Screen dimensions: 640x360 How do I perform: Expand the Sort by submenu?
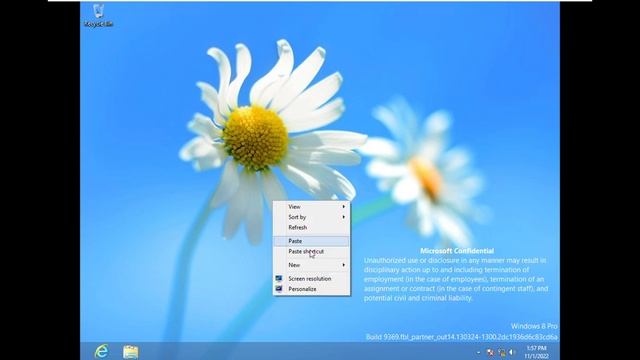coord(311,217)
